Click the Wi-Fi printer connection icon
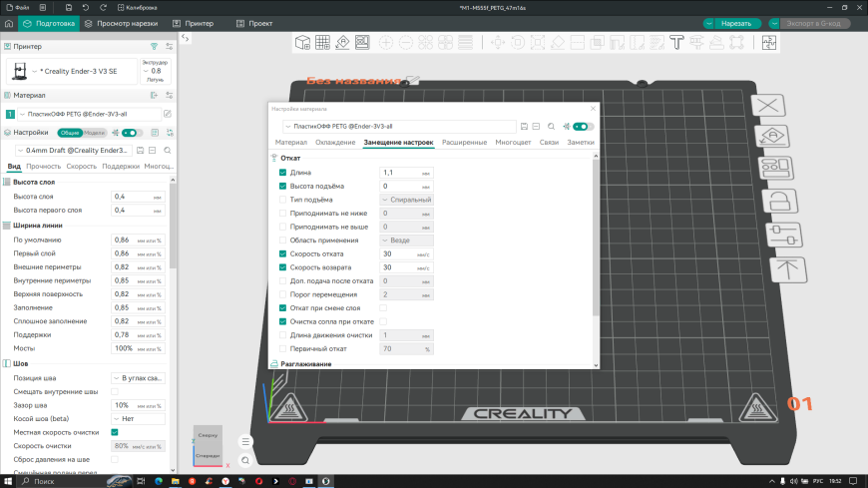The width and height of the screenshot is (868, 488). 154,47
